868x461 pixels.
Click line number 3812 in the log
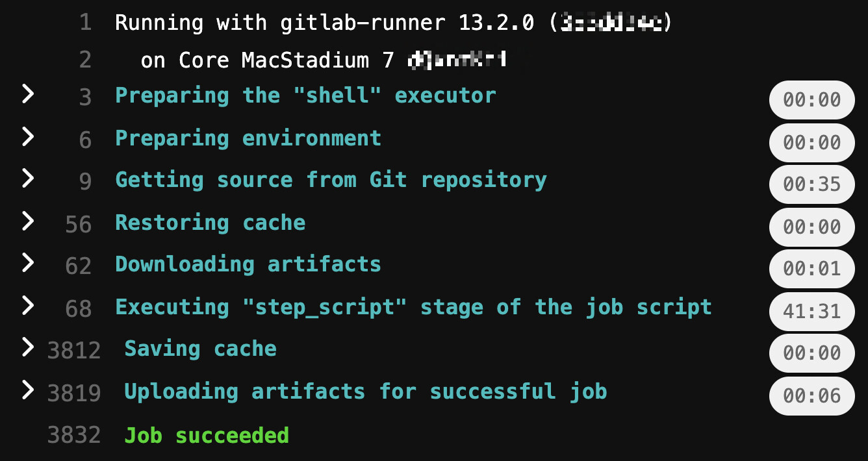tap(73, 349)
